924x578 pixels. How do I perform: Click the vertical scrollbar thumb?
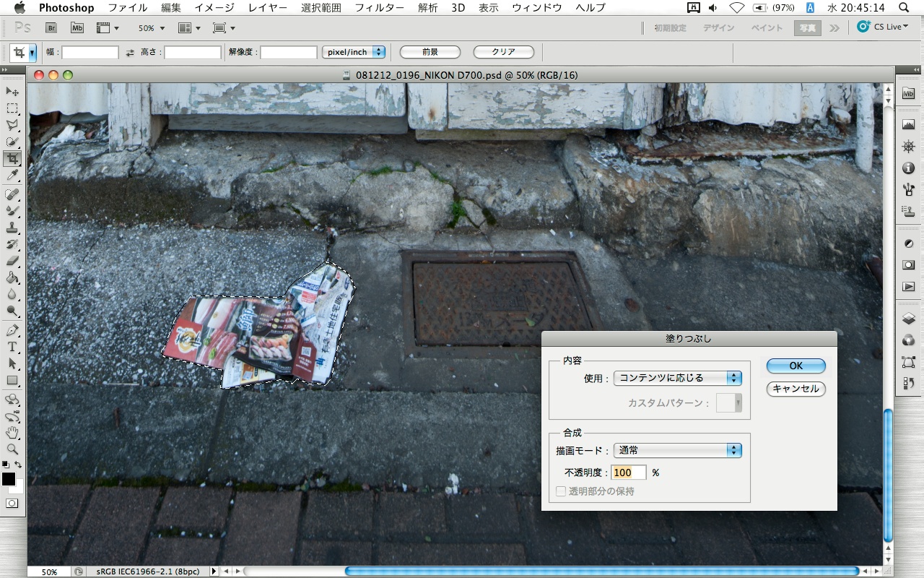(x=889, y=475)
